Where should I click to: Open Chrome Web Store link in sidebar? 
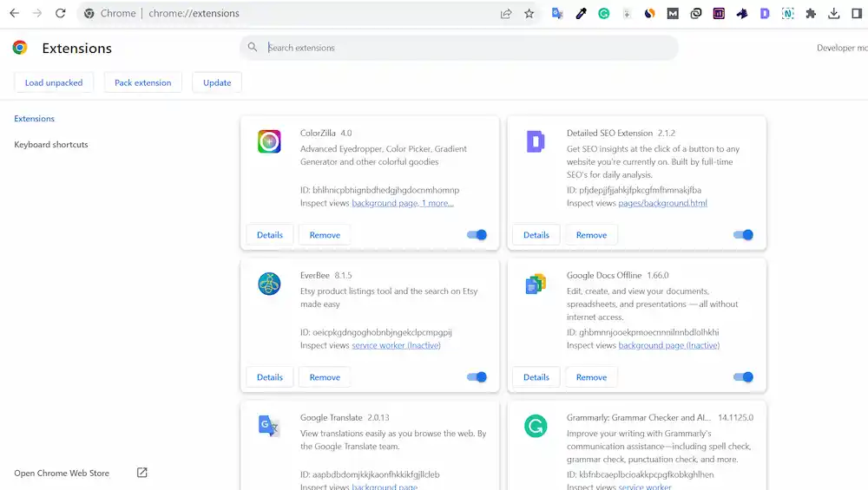[62, 474]
